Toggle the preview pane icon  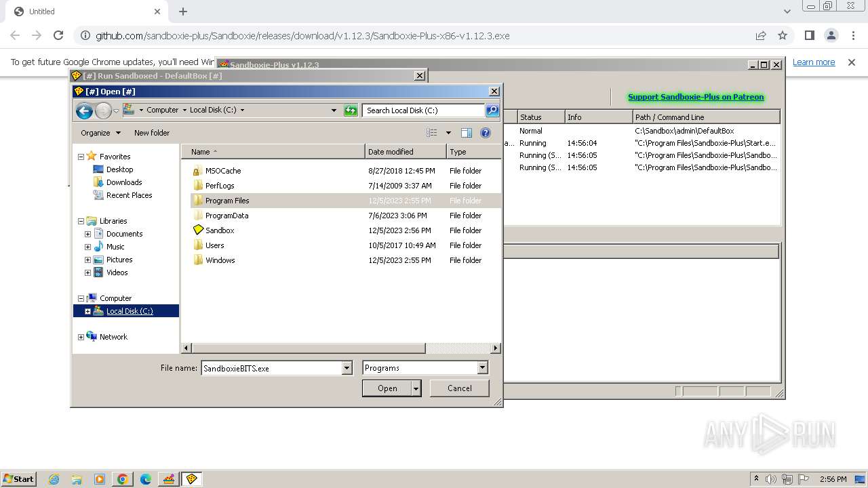pos(467,133)
